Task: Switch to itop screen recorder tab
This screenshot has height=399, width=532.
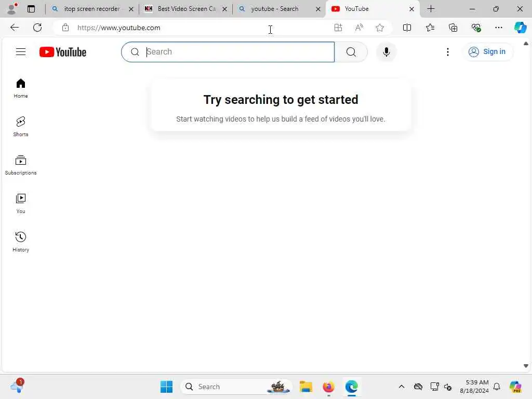Action: [x=92, y=9]
